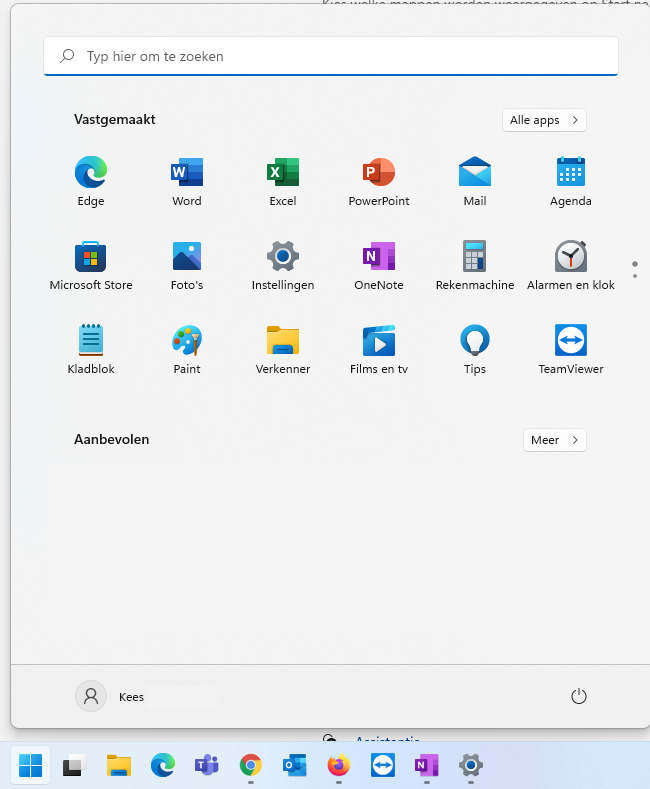Switch to Chrome in the taskbar
This screenshot has width=650, height=789.
tap(251, 765)
